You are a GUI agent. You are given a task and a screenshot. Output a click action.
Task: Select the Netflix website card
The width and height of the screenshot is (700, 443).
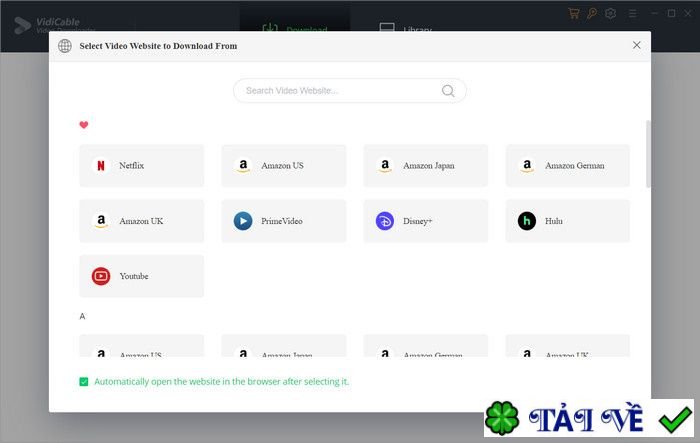pos(142,166)
